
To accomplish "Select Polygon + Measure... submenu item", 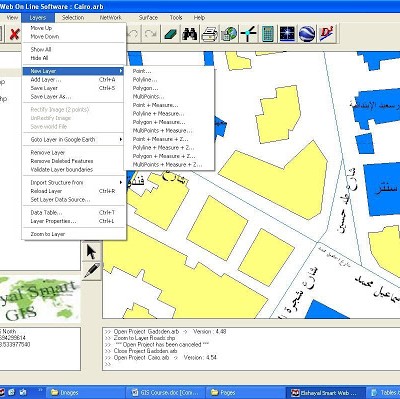I will click(169, 122).
